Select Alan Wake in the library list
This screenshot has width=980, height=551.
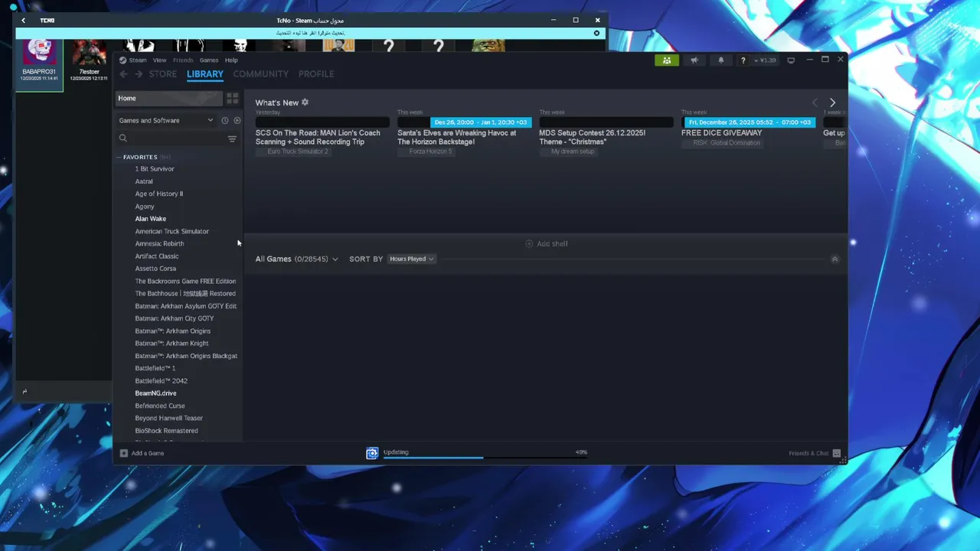click(151, 219)
